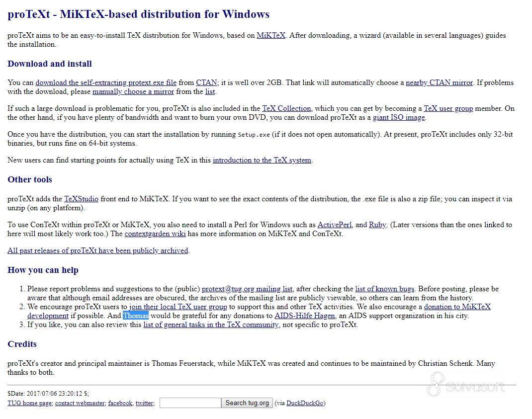Screen dimensions: 532x419
Task: Click the contact webmaster link
Action: click(80, 403)
